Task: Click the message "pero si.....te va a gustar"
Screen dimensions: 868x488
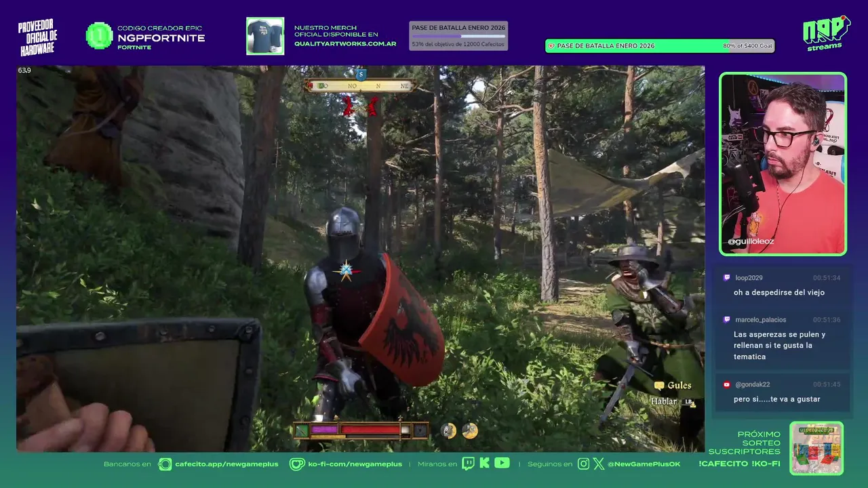Action: [x=776, y=399]
